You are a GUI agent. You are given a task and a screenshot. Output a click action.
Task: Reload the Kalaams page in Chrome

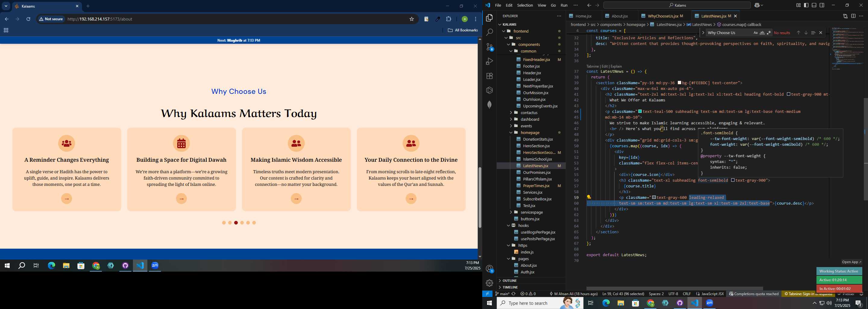pyautogui.click(x=28, y=19)
